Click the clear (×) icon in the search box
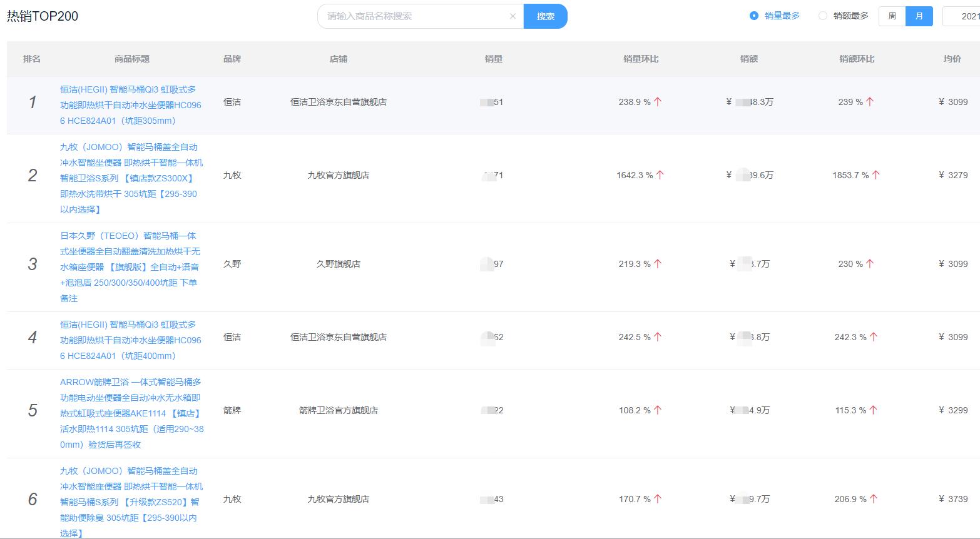 click(513, 16)
